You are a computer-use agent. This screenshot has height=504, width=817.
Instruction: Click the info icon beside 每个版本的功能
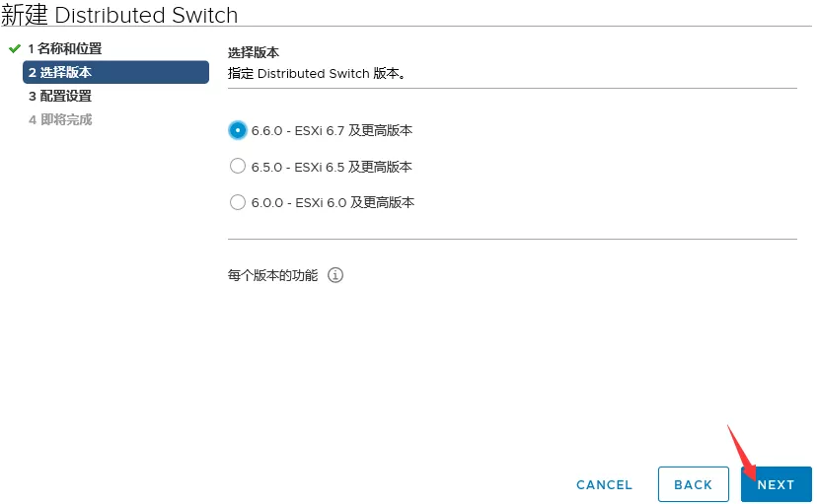[x=335, y=275]
